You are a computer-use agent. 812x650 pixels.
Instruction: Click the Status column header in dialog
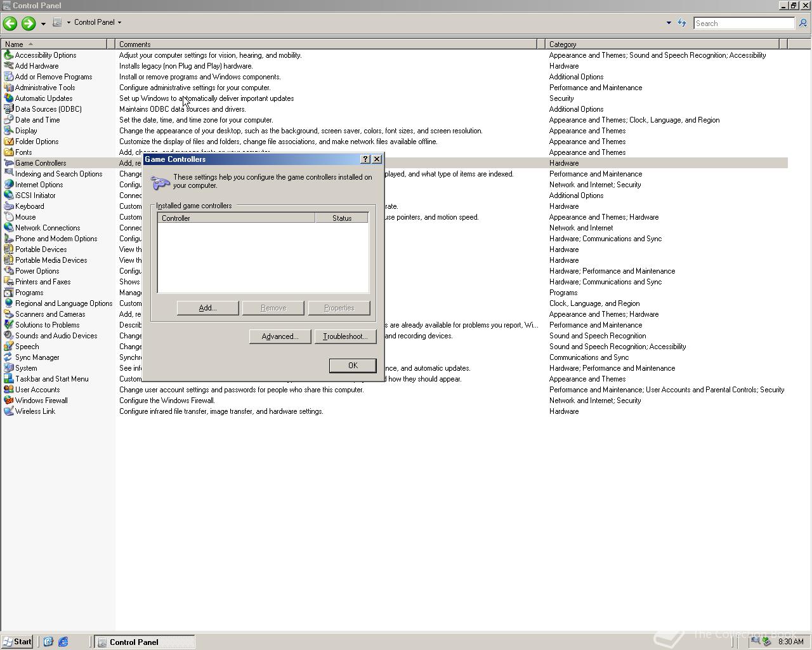click(x=342, y=218)
